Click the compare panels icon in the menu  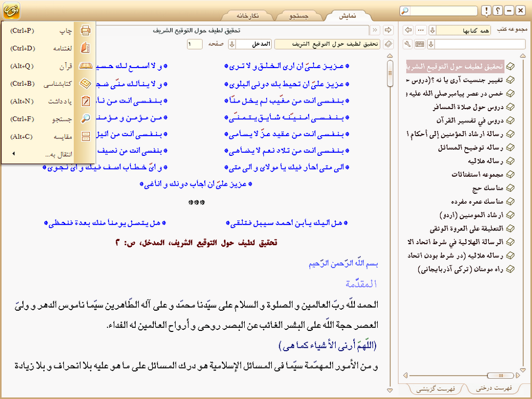(x=86, y=136)
